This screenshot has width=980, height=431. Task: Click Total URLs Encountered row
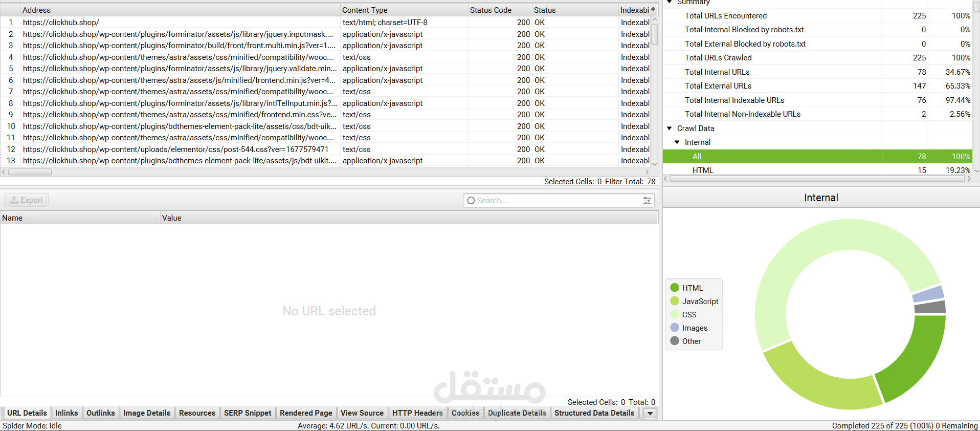tap(817, 16)
